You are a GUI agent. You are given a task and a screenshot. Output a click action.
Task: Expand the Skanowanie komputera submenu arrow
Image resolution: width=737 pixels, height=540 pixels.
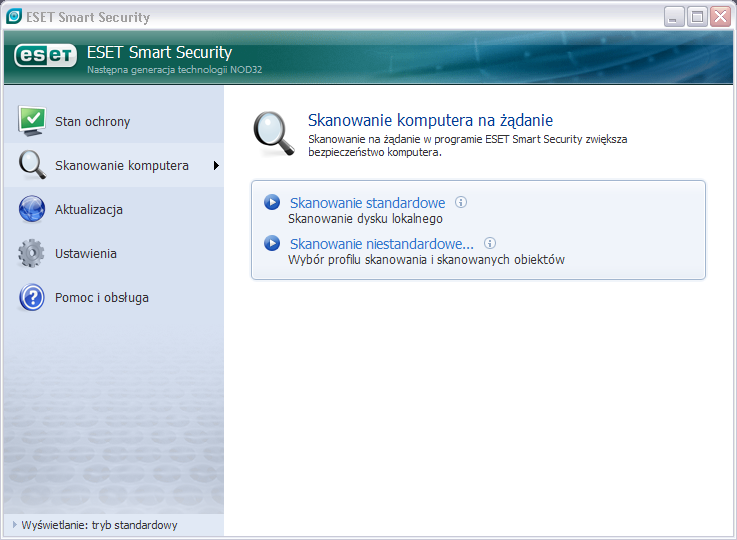coord(216,165)
